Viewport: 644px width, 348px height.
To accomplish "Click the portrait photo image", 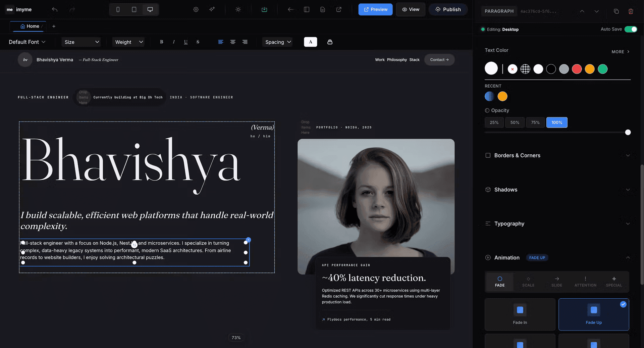I will pyautogui.click(x=376, y=198).
